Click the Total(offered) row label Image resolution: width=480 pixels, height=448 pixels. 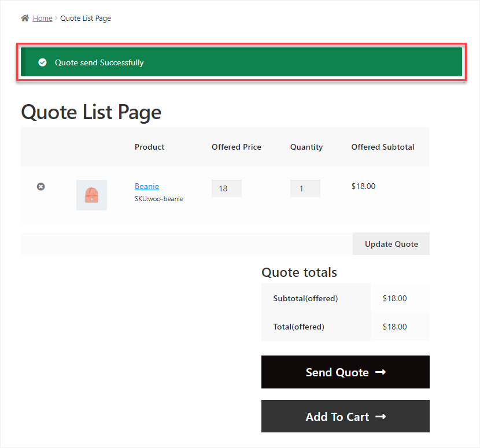298,327
